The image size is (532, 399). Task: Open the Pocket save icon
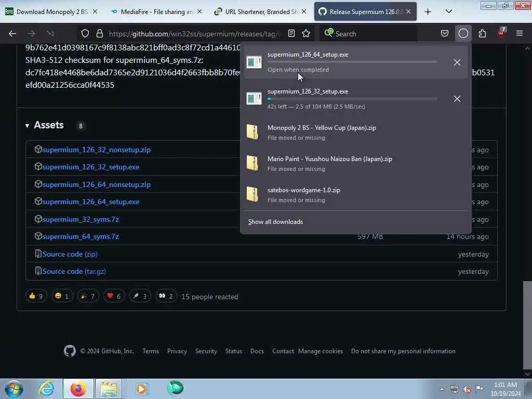click(x=445, y=33)
